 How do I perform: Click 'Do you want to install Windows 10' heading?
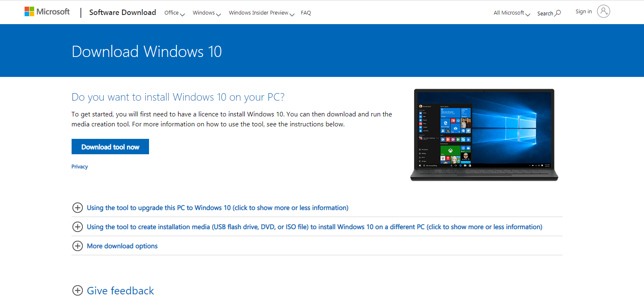coord(178,97)
